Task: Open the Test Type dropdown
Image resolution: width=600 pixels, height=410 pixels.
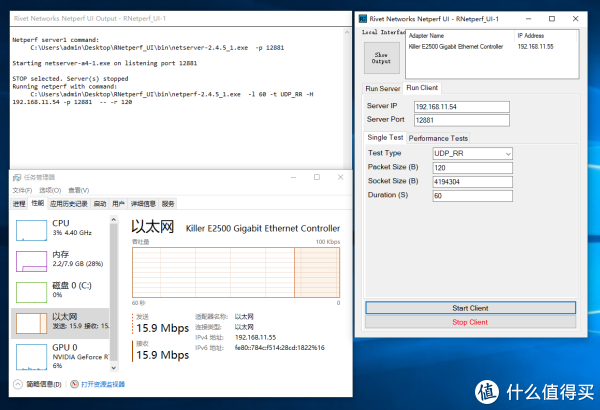Action: [x=471, y=153]
